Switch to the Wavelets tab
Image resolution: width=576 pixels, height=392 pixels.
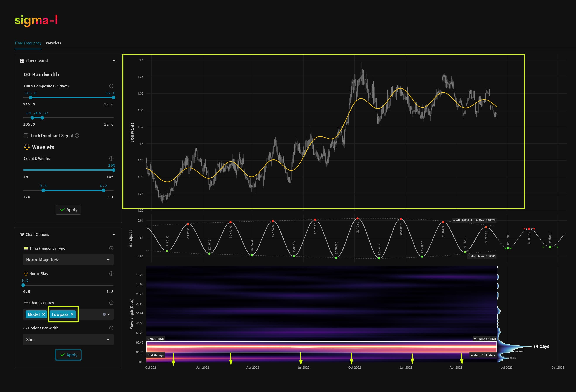pos(53,43)
